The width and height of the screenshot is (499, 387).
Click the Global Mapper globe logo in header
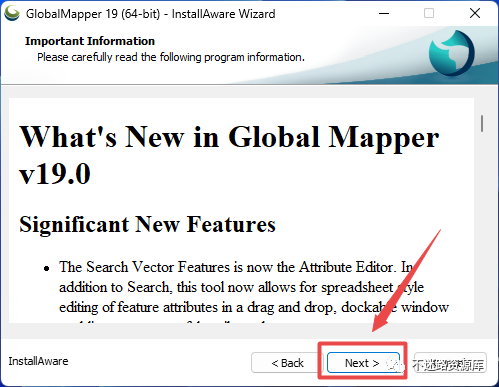(x=452, y=53)
